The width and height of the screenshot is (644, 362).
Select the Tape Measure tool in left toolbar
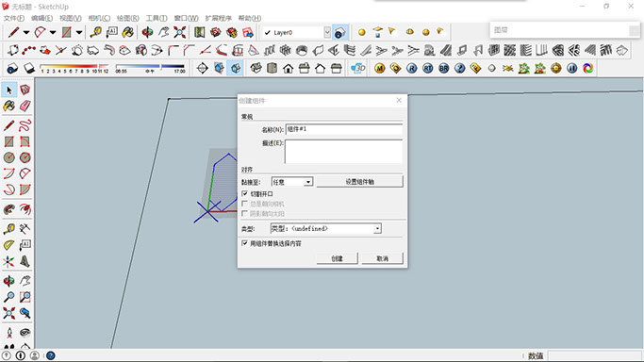(9, 229)
